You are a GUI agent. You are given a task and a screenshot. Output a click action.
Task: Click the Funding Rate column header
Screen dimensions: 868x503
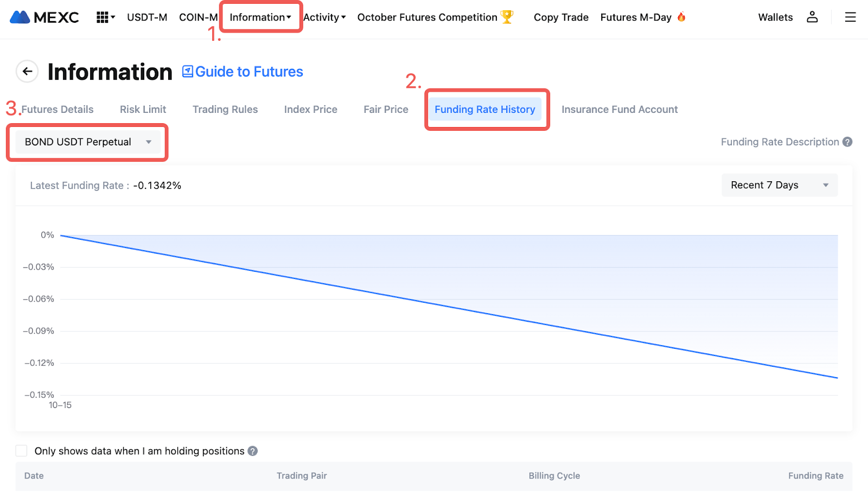pyautogui.click(x=815, y=475)
